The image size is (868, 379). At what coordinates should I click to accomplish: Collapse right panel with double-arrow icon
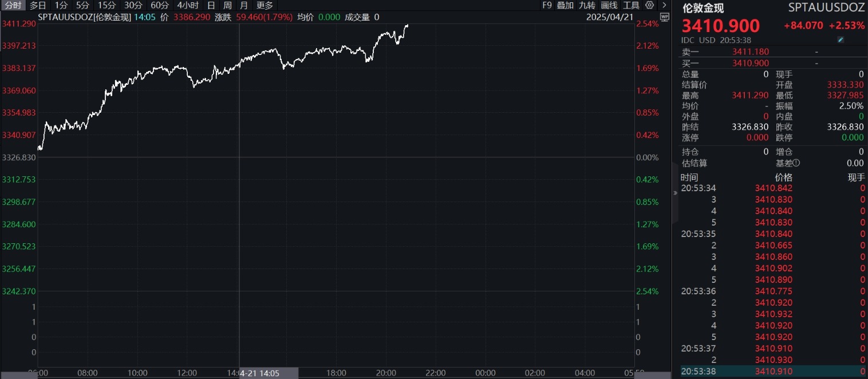click(x=675, y=193)
